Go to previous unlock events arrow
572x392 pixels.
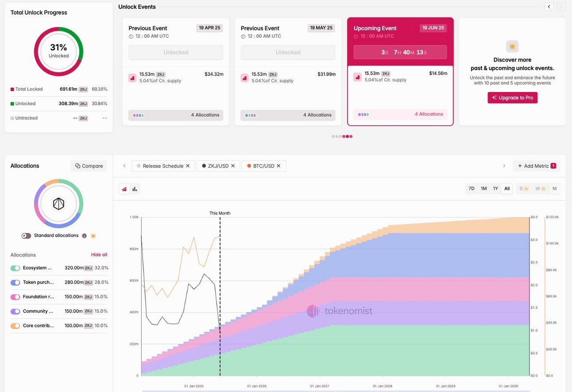[x=549, y=7]
